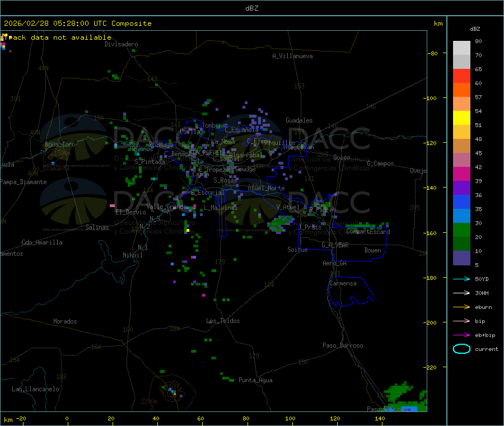Click the 60 tick on bottom axis

click(x=200, y=418)
